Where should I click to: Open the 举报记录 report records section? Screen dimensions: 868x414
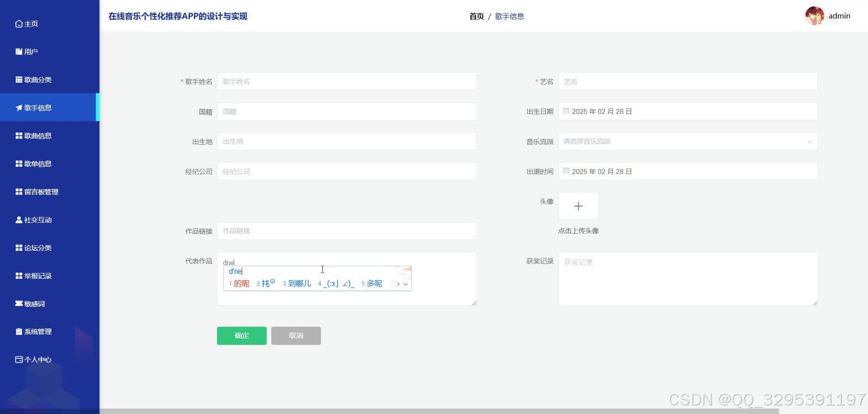(x=19, y=276)
